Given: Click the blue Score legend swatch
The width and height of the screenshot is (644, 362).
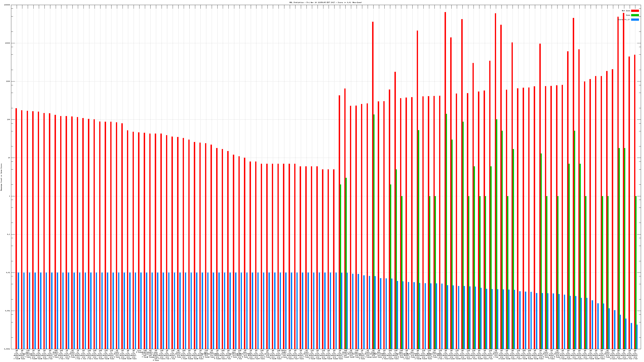Looking at the screenshot, I should pos(635,20).
